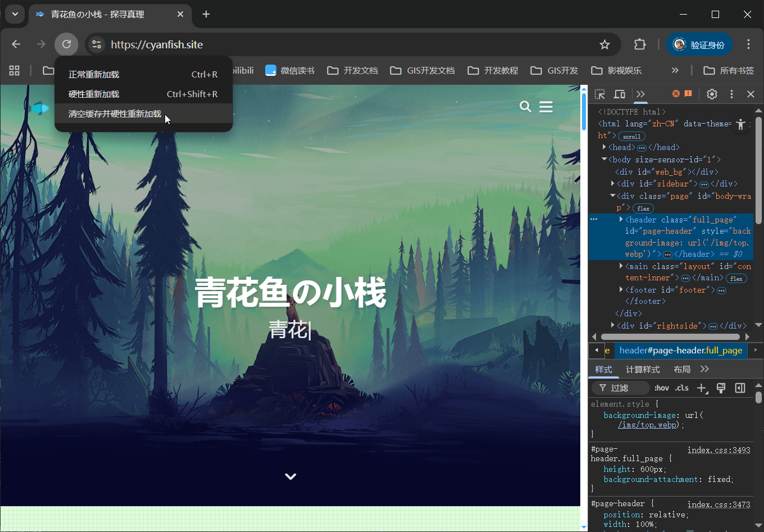Toggle the .cls classes panel
The width and height of the screenshot is (764, 532).
(682, 388)
